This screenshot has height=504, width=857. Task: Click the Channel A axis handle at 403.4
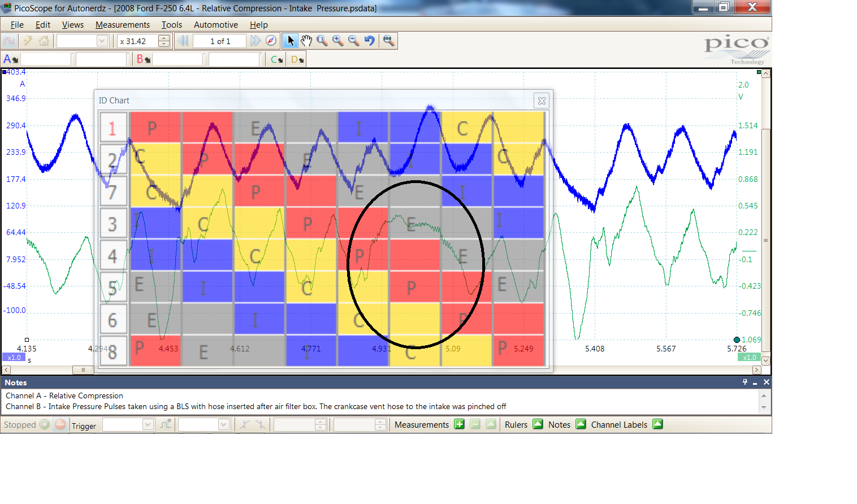tap(5, 72)
